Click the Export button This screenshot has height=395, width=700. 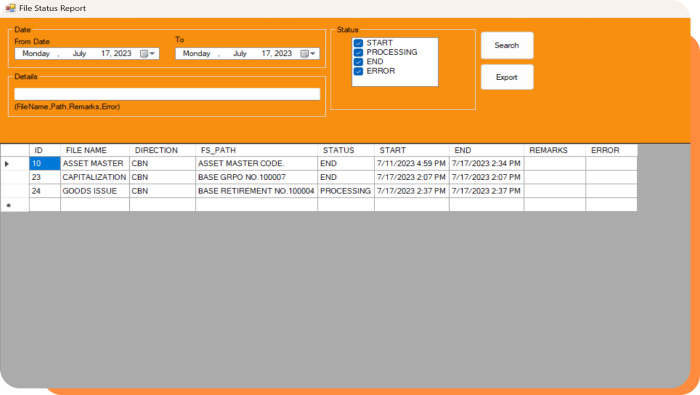tap(507, 77)
